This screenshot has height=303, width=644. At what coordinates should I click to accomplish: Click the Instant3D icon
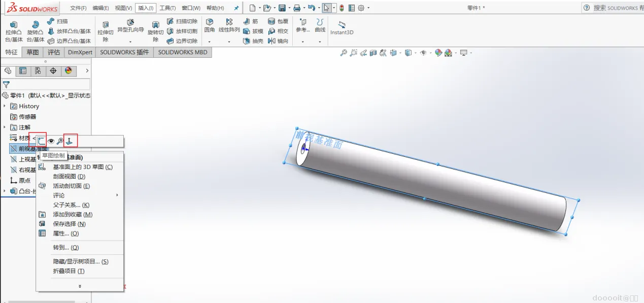coord(342,24)
